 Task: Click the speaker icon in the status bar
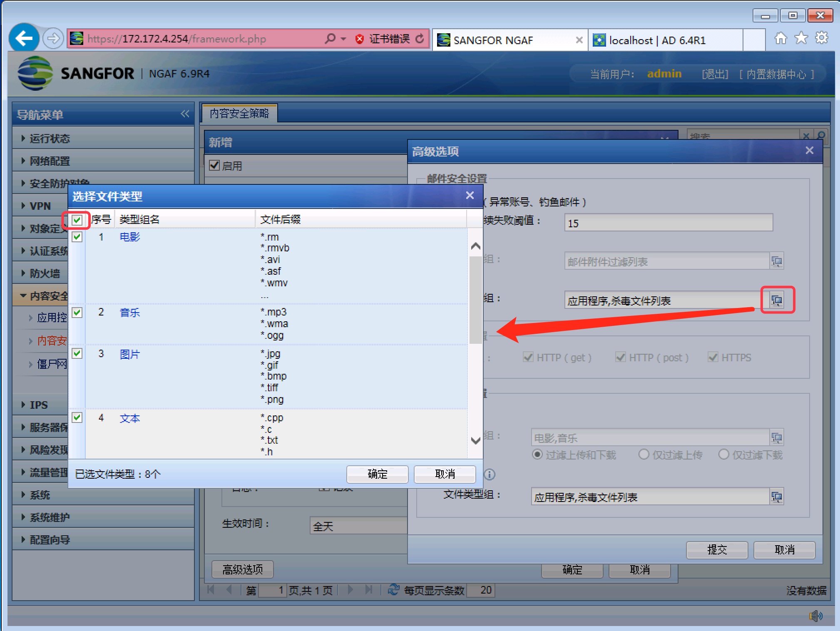click(x=815, y=615)
